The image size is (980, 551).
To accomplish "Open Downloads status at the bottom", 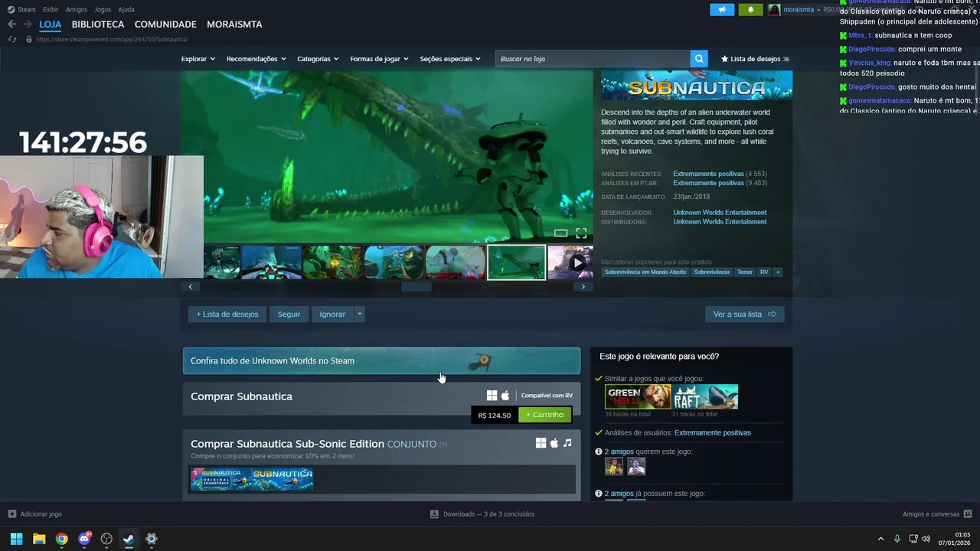I will tap(482, 514).
